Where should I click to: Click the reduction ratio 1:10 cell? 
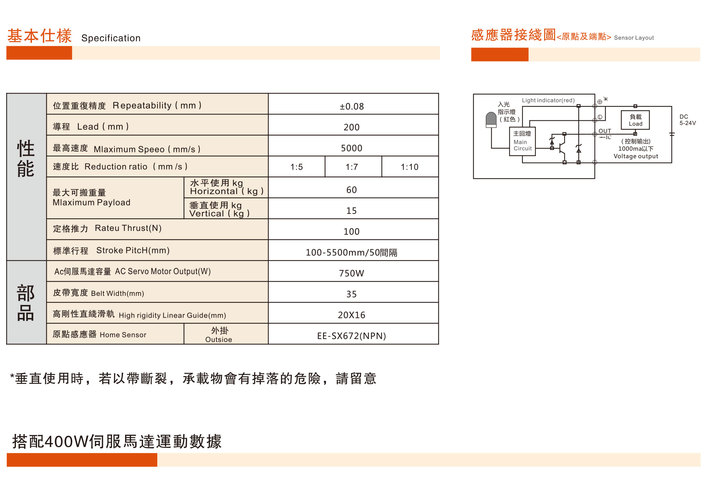point(410,167)
